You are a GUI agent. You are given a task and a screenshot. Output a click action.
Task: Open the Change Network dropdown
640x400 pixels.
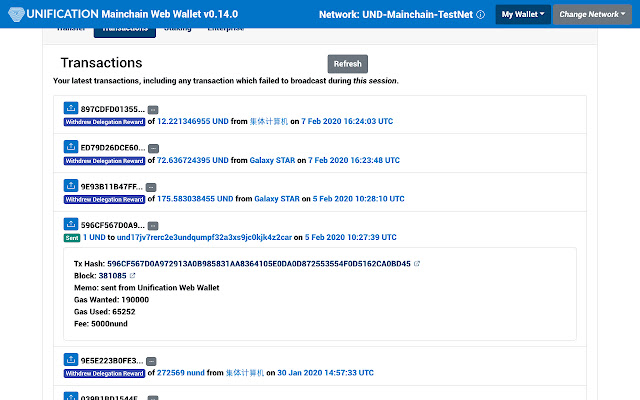tap(592, 15)
